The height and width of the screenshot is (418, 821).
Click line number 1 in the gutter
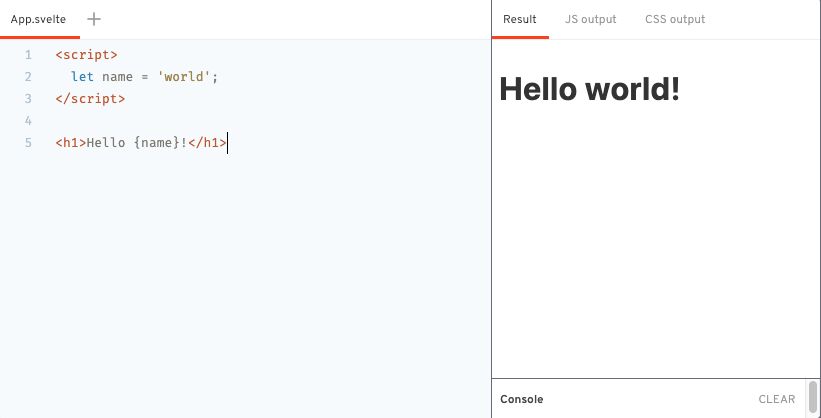28,55
